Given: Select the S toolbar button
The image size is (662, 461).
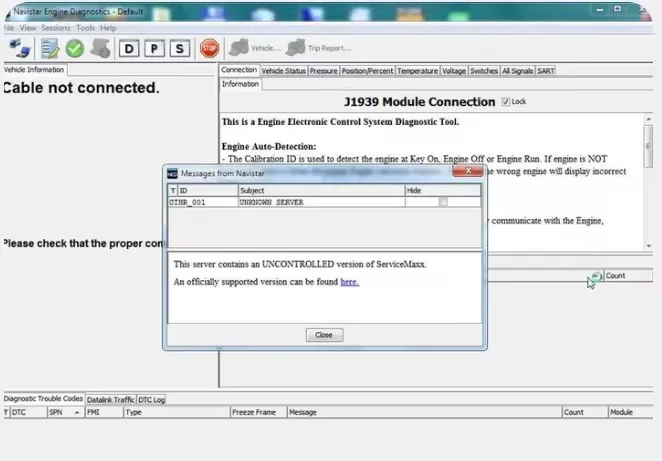Looking at the screenshot, I should pyautogui.click(x=179, y=49).
